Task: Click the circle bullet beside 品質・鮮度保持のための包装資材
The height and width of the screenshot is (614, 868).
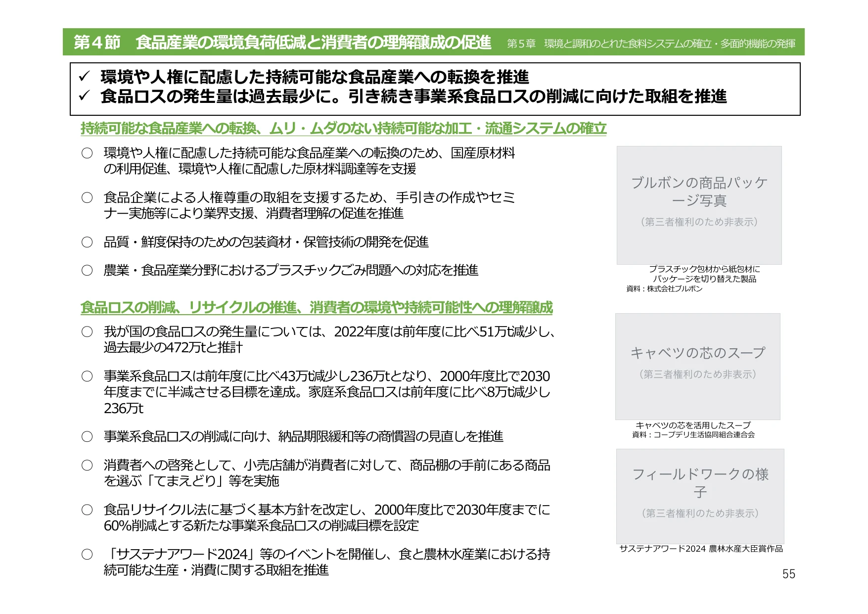Action: coord(87,242)
